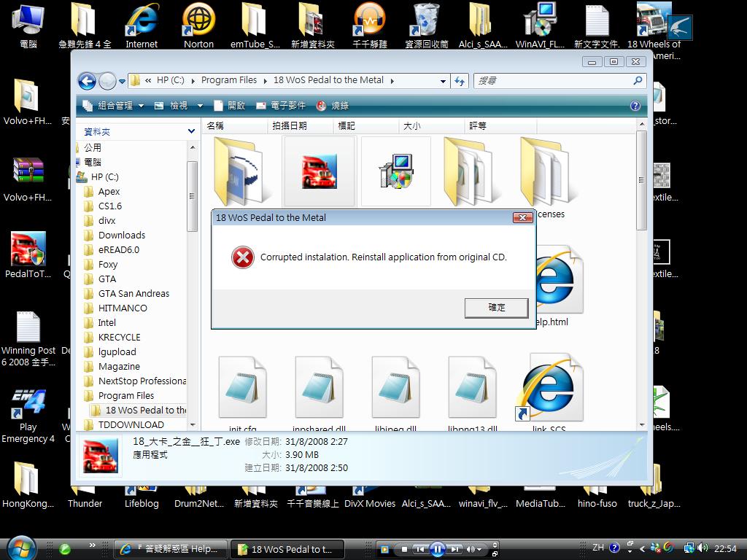Open the Windows Start orb on taskbar
Viewport: 747px width, 560px height.
coord(20,548)
